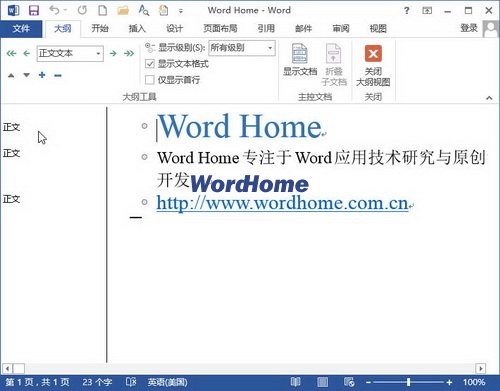500x391 pixels.
Task: Click the Word application icon in title bar
Action: click(13, 10)
